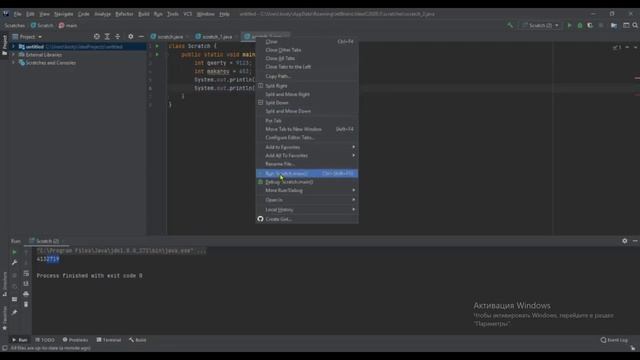Image resolution: width=640 pixels, height=360 pixels.
Task: Open Configure Editor Tabs...
Action: click(x=307, y=138)
